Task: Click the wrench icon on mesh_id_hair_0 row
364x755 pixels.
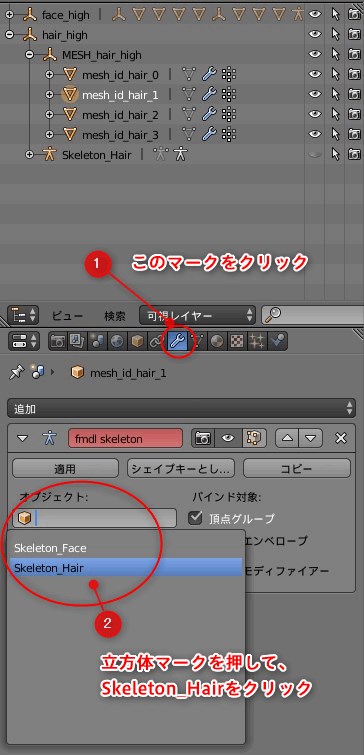Action: [x=208, y=74]
